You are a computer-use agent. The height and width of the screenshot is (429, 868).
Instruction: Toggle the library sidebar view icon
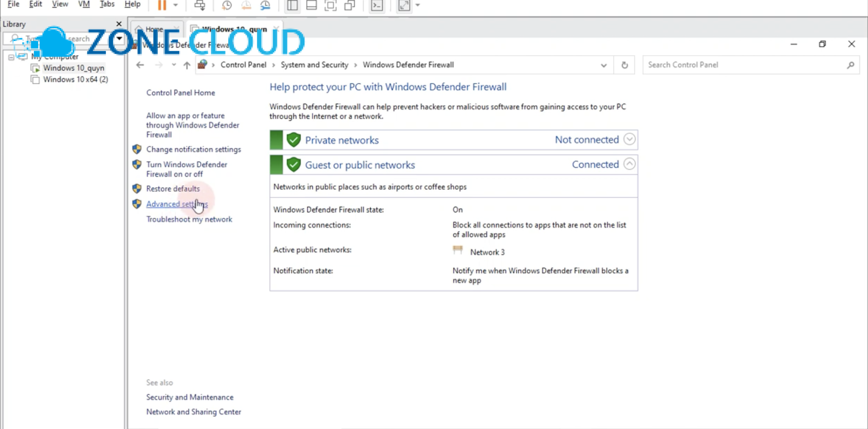(292, 5)
